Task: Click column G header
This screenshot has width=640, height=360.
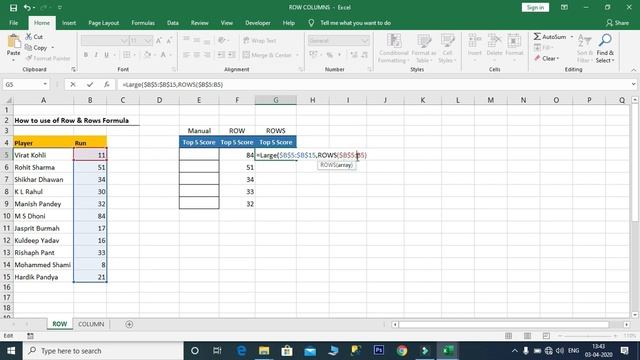Action: point(276,100)
